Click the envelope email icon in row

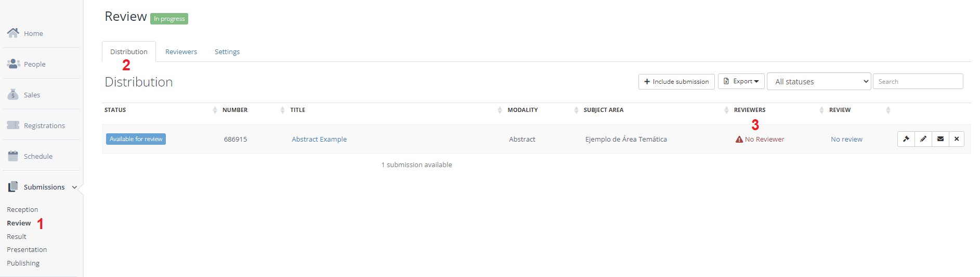940,139
